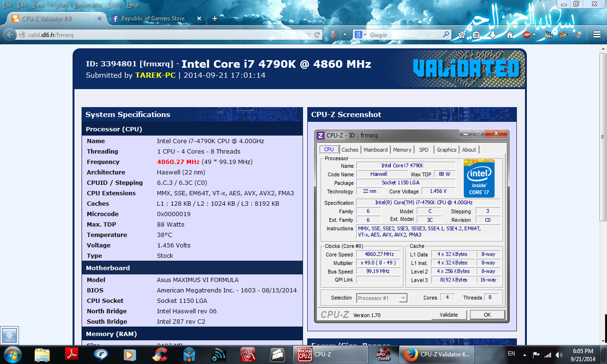Close the CPU-Z Validator 4.0 tab
The width and height of the screenshot is (607, 364).
point(100,18)
